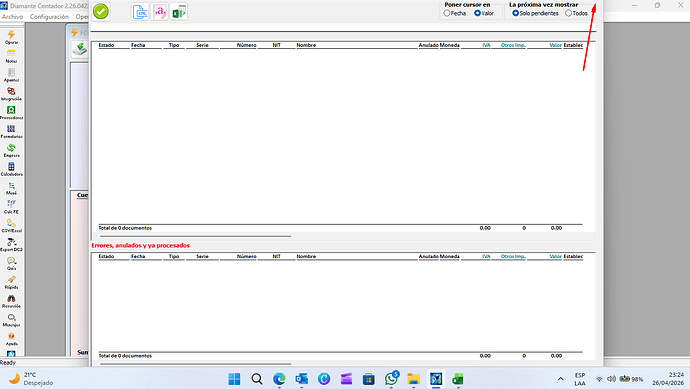Open Rápida in the sidebar

point(11,282)
